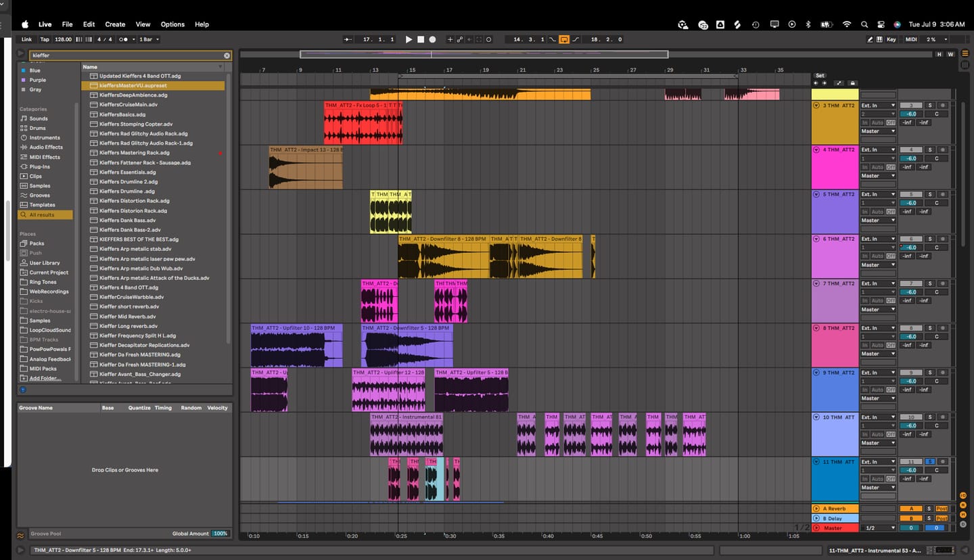Click the Arrangement Record button
The height and width of the screenshot is (560, 974).
[433, 40]
